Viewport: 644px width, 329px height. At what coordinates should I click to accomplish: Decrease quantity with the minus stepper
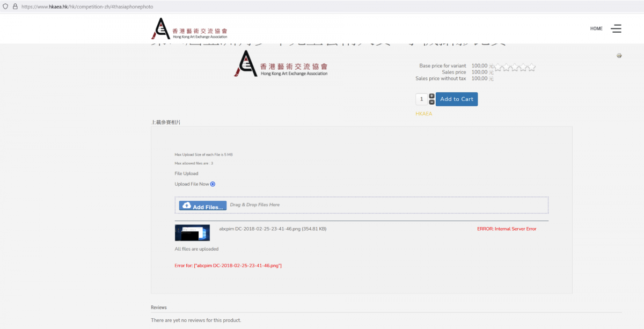pos(431,102)
